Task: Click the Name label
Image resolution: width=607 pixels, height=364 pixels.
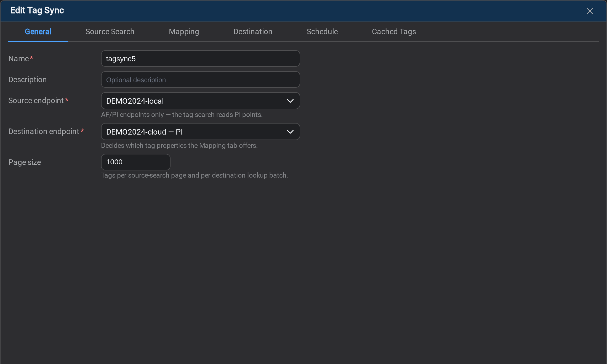Action: [x=18, y=59]
